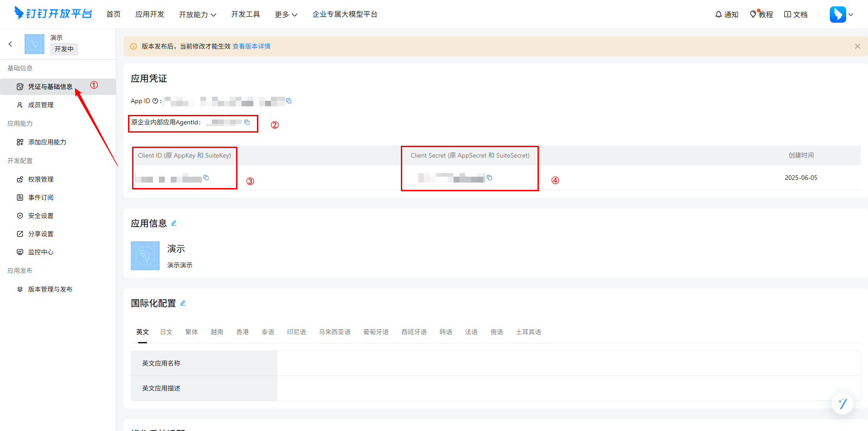Dismiss the version notice banner
The height and width of the screenshot is (431, 868).
[857, 46]
